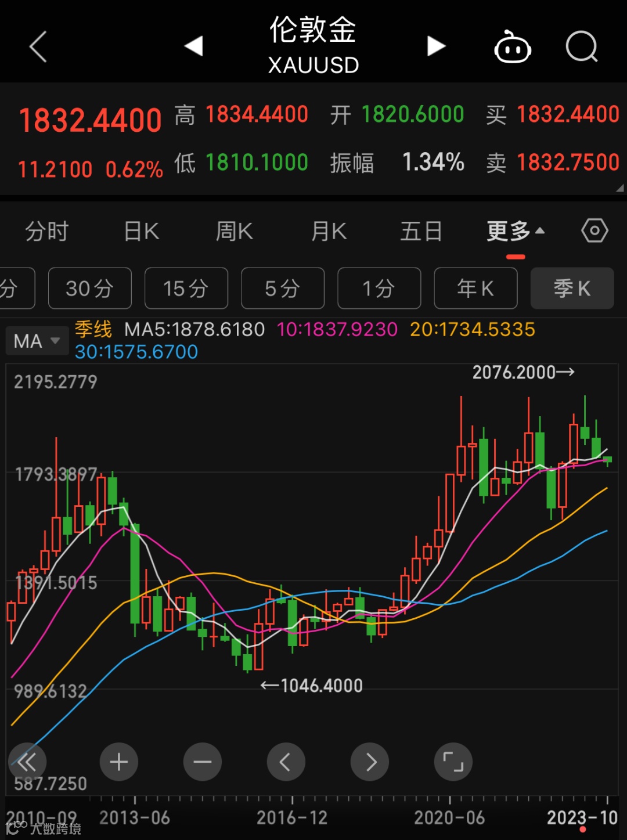Switch to previous instrument with left triangle
This screenshot has height=840, width=627.
(x=194, y=46)
